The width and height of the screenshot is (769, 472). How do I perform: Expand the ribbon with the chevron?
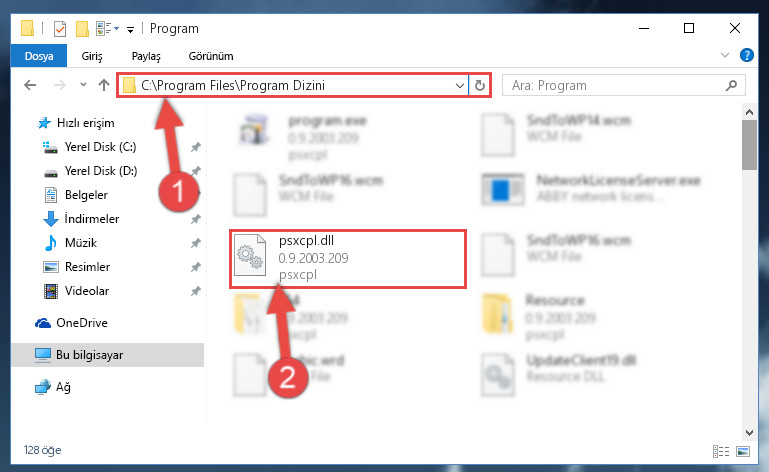[725, 55]
